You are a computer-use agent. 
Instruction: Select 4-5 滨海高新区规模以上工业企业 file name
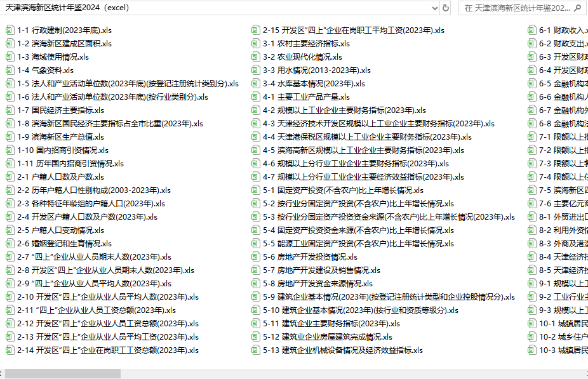pyautogui.click(x=363, y=150)
